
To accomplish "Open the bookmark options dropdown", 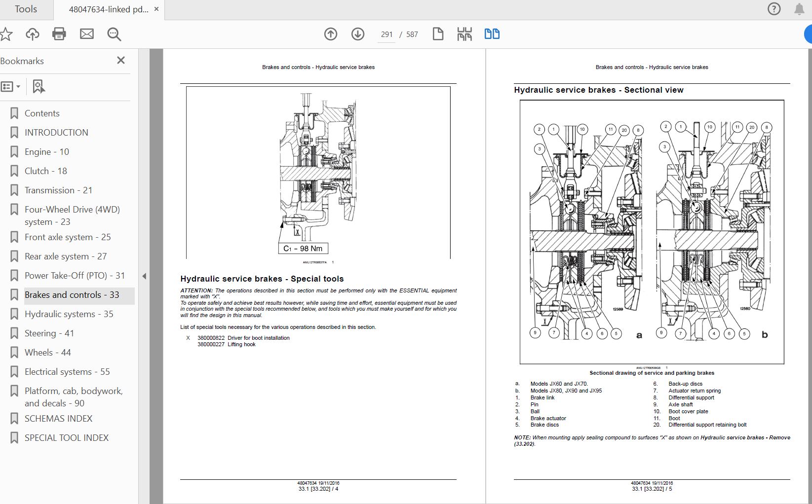I will coord(11,87).
